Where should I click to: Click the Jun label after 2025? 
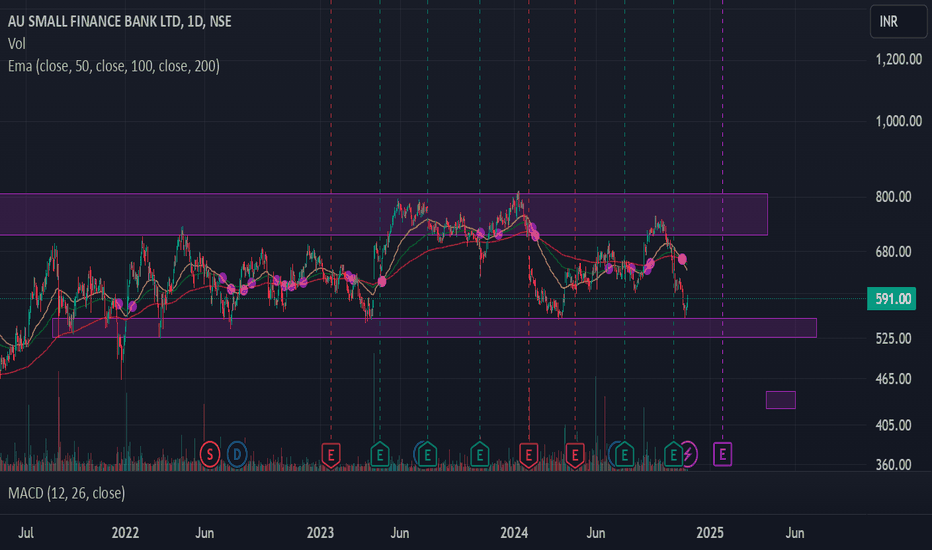(795, 532)
